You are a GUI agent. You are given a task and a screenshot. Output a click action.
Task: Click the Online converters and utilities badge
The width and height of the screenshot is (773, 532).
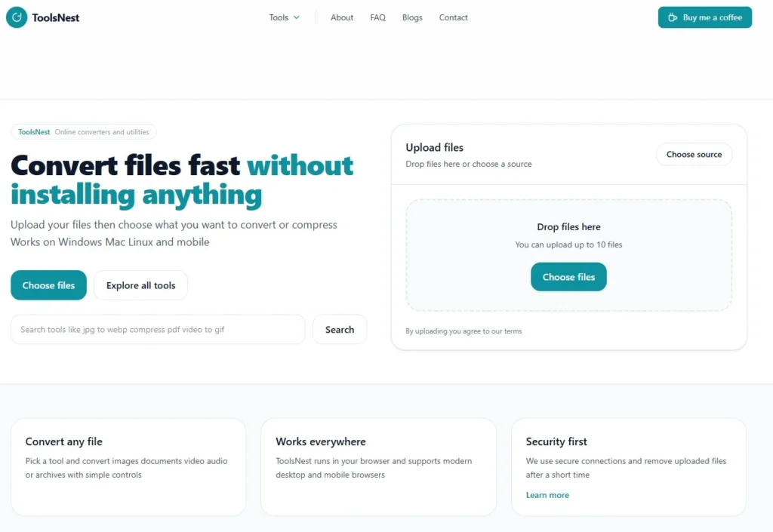coord(84,132)
